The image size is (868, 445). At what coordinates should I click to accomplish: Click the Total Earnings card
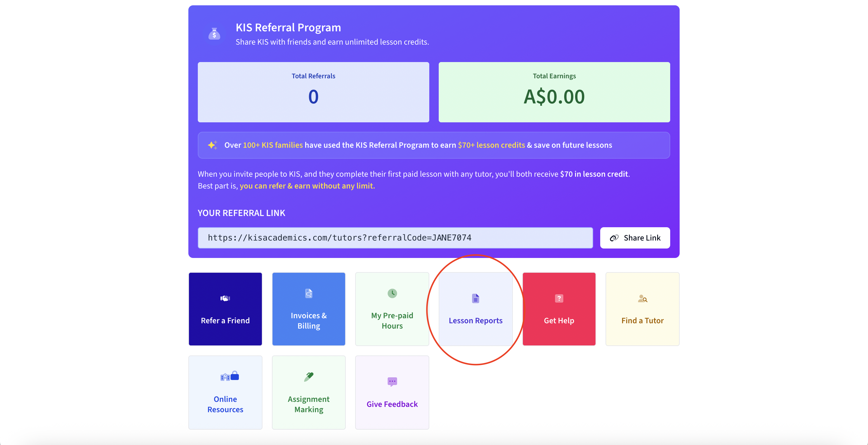(554, 92)
